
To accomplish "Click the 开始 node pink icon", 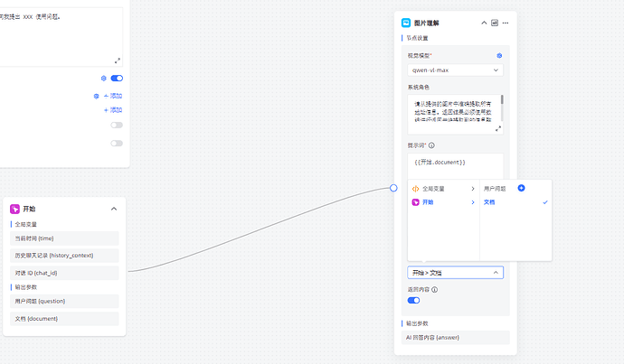I will pyautogui.click(x=14, y=209).
